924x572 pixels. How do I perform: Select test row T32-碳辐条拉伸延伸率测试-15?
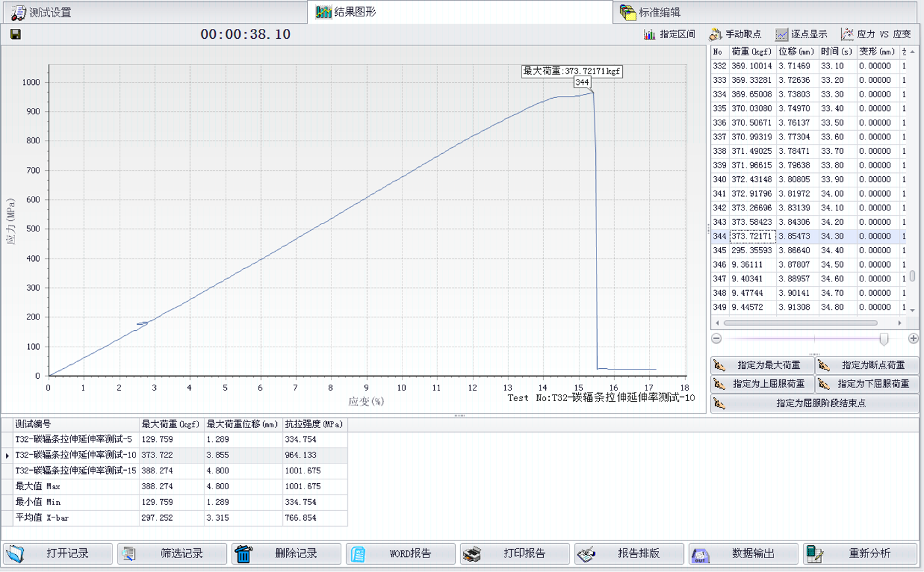tap(76, 471)
